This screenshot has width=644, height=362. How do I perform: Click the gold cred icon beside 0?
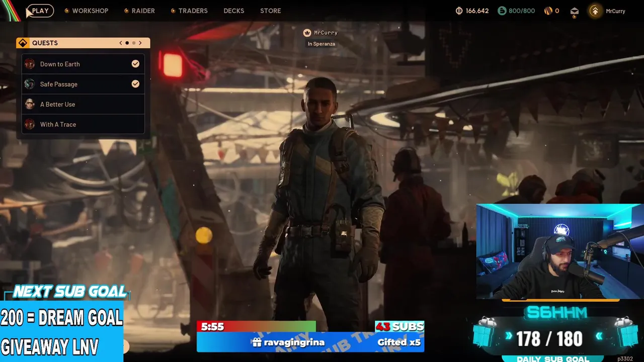coord(548,11)
